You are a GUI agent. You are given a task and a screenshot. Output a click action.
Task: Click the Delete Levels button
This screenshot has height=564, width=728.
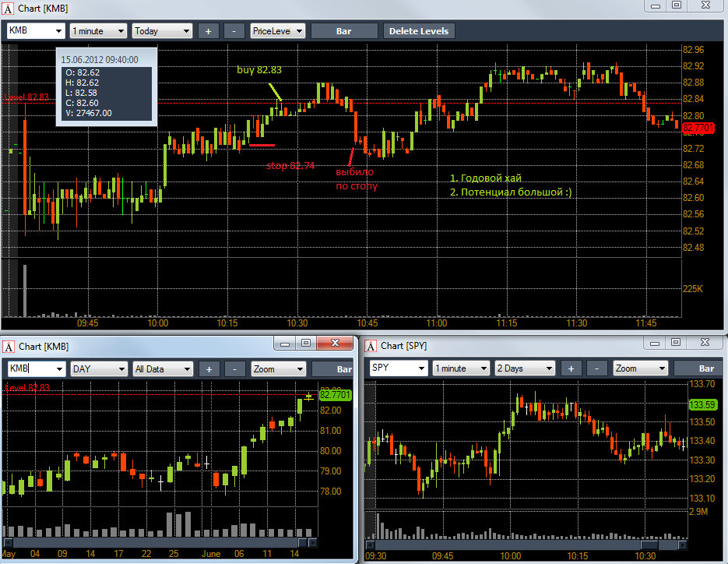coord(419,31)
